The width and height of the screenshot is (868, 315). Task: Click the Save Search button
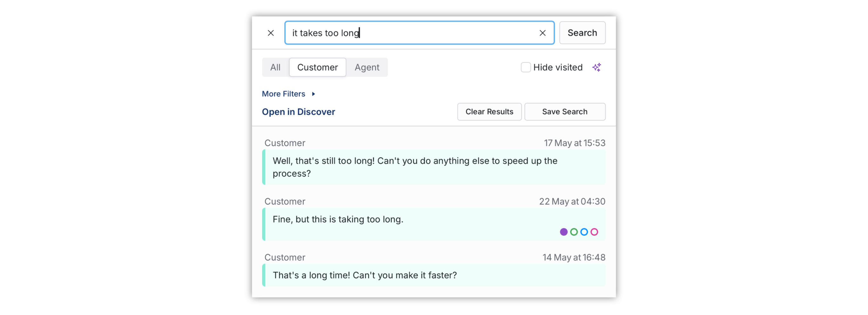[x=564, y=112]
